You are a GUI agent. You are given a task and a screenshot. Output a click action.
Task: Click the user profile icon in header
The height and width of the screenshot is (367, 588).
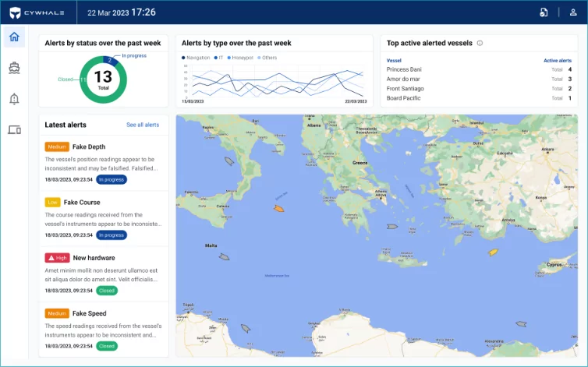(573, 12)
